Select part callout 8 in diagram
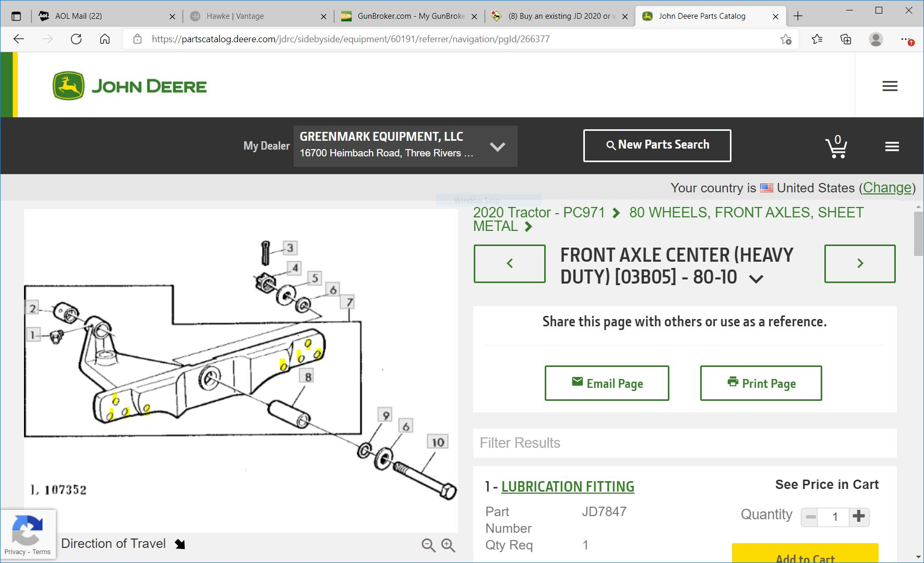The width and height of the screenshot is (924, 563). click(308, 376)
